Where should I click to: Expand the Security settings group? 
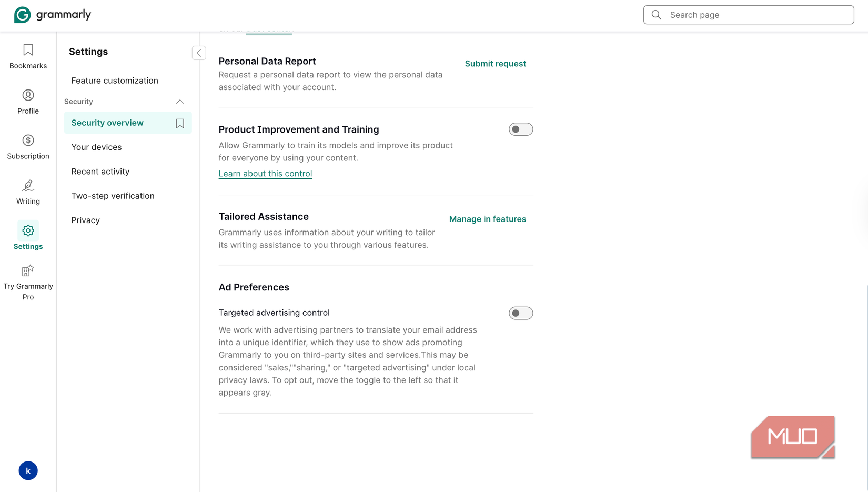pyautogui.click(x=179, y=102)
